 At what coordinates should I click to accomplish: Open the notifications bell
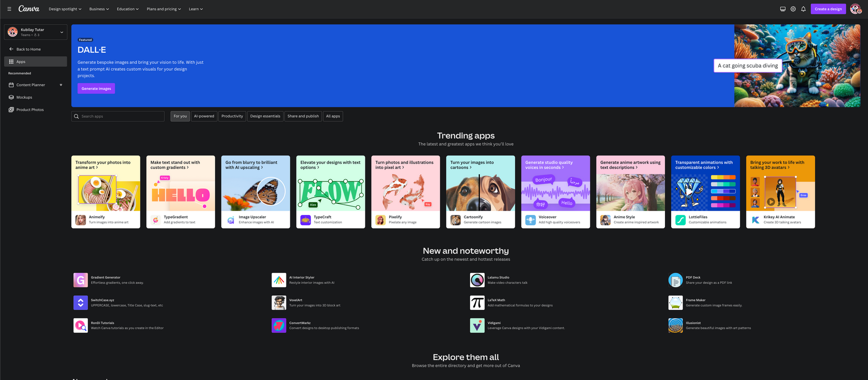tap(804, 9)
